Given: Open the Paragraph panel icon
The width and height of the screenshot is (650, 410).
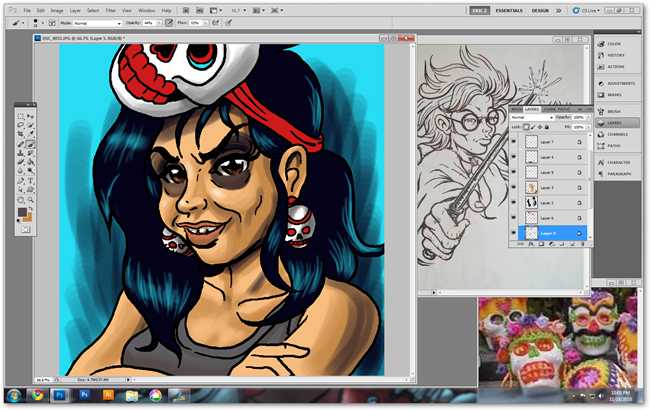Looking at the screenshot, I should point(601,174).
